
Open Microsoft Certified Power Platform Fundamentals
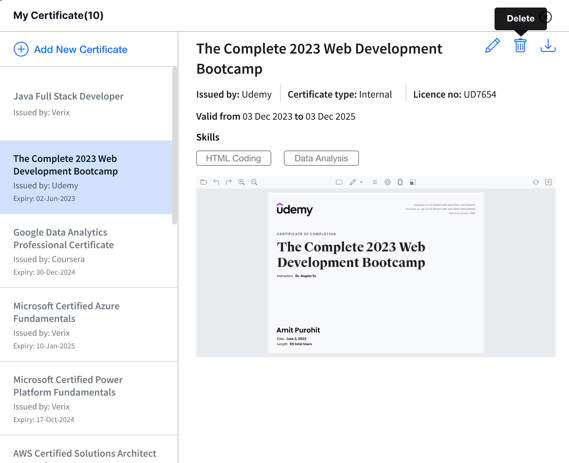point(89,398)
